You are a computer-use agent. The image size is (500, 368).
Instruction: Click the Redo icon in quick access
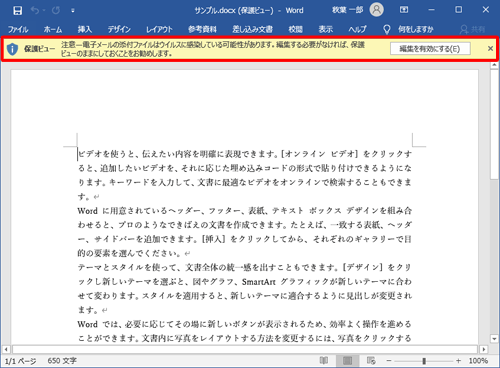coord(56,10)
